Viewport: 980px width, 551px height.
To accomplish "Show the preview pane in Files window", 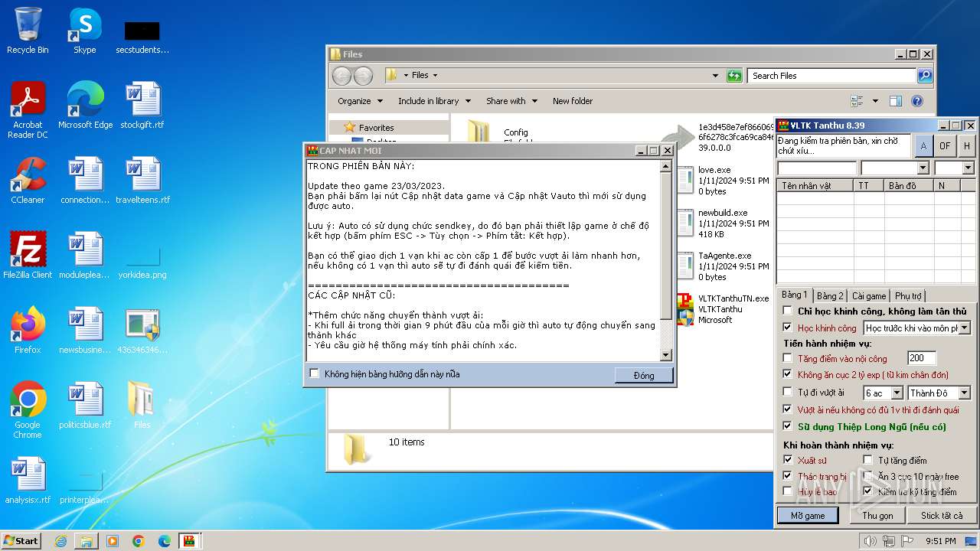I will pyautogui.click(x=896, y=101).
